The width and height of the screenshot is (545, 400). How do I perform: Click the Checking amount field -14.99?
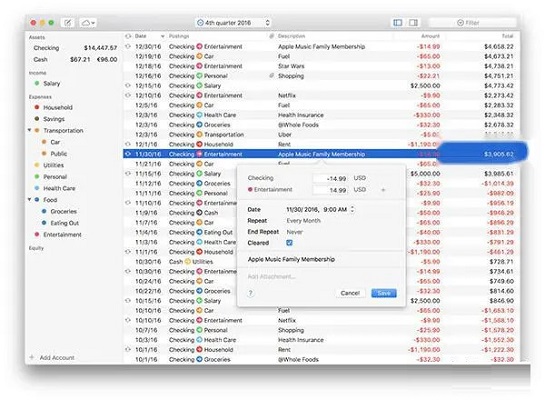[x=330, y=178]
